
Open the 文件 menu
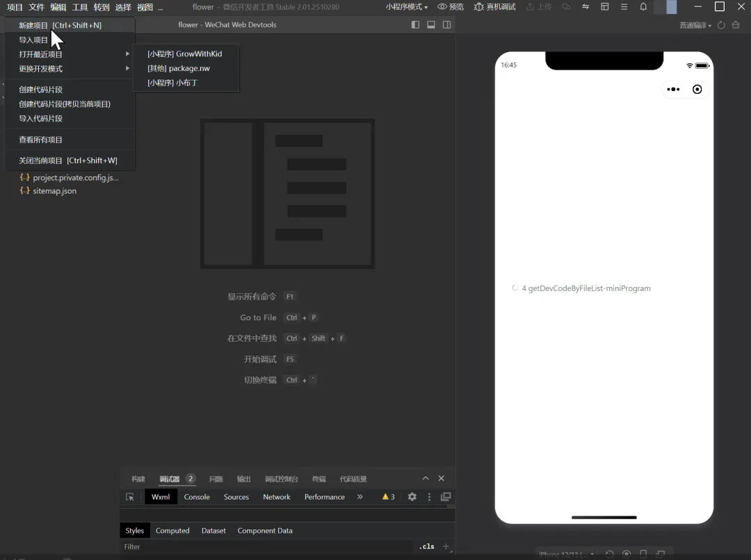(x=36, y=7)
